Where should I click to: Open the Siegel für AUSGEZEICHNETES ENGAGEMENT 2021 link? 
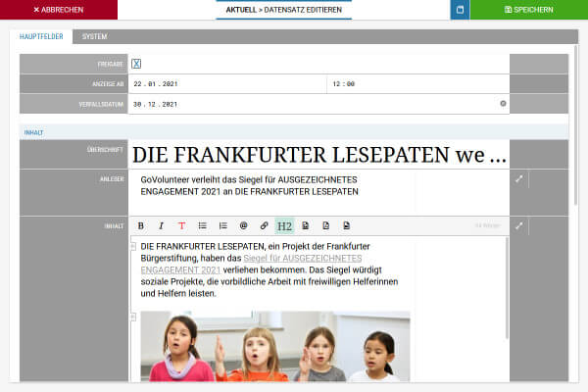pos(251,264)
